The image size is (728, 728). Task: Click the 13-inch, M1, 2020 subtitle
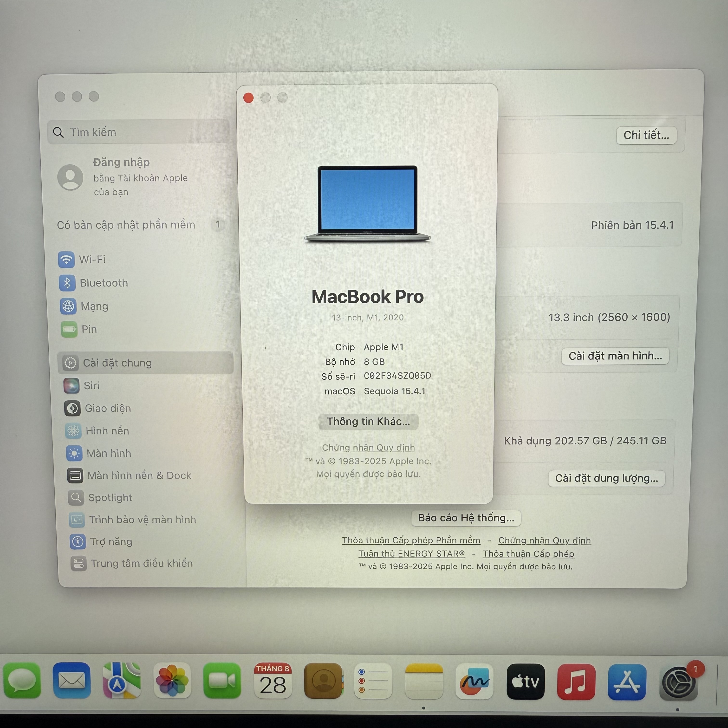coord(368,318)
